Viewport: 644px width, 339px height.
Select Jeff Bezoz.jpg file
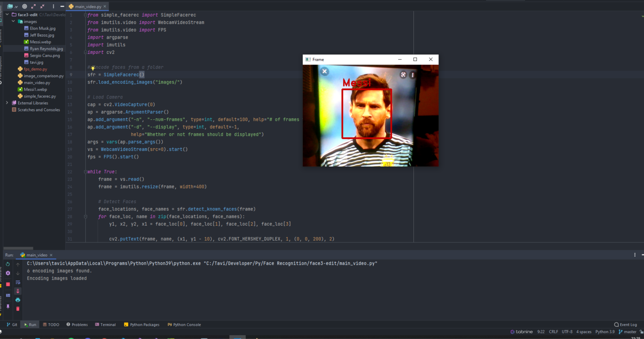click(x=39, y=35)
